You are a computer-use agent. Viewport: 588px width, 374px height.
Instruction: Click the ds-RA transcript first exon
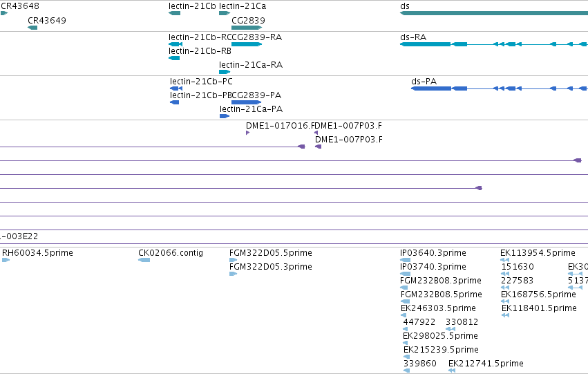425,44
